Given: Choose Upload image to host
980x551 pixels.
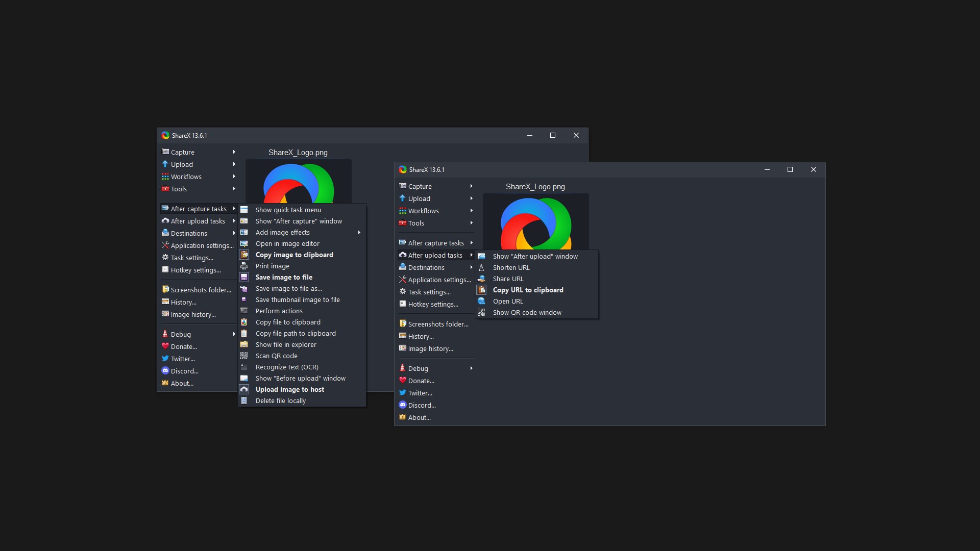Looking at the screenshot, I should point(289,389).
